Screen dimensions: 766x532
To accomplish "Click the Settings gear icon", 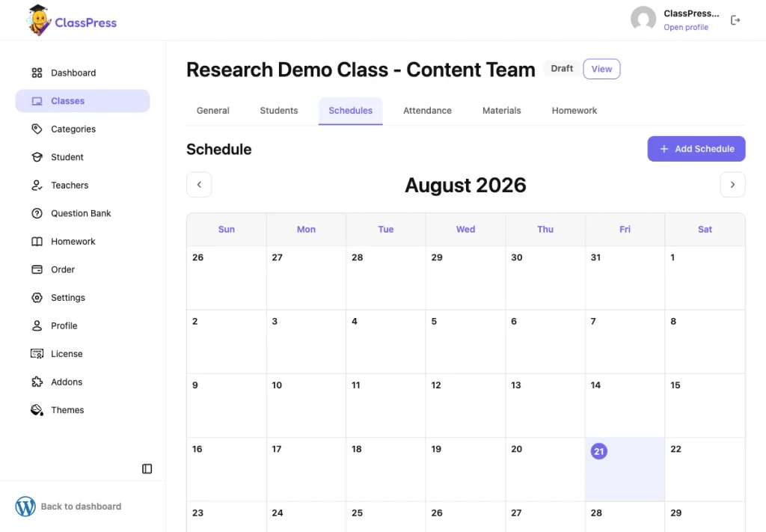I will (37, 298).
